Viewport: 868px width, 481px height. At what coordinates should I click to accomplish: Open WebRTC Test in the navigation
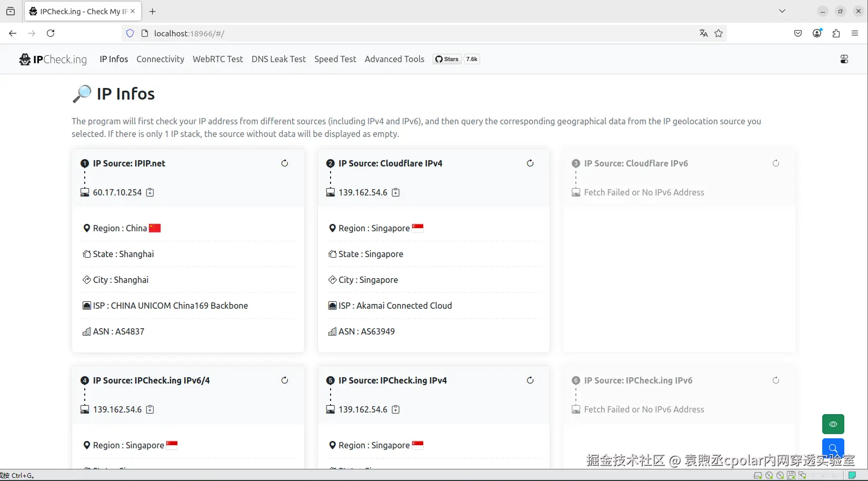(218, 59)
